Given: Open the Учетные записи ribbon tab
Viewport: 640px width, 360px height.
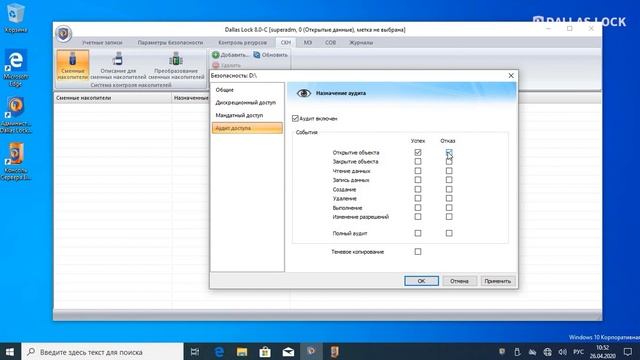Looking at the screenshot, I should 102,42.
